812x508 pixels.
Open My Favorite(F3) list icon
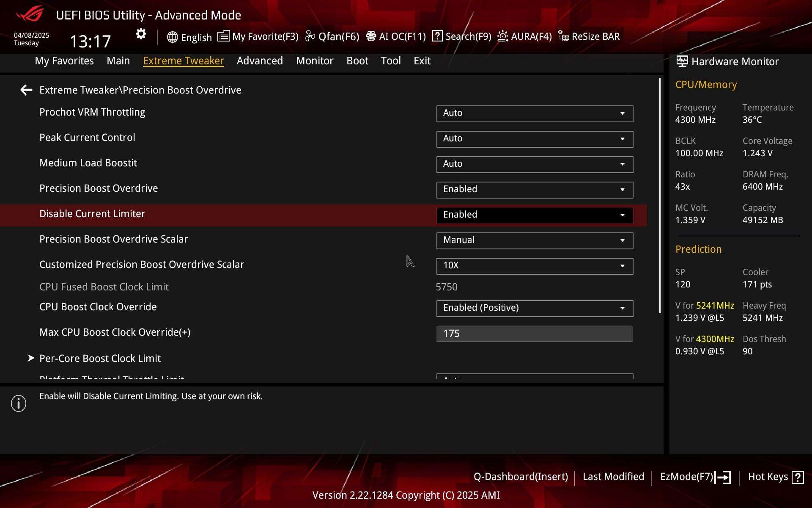223,36
